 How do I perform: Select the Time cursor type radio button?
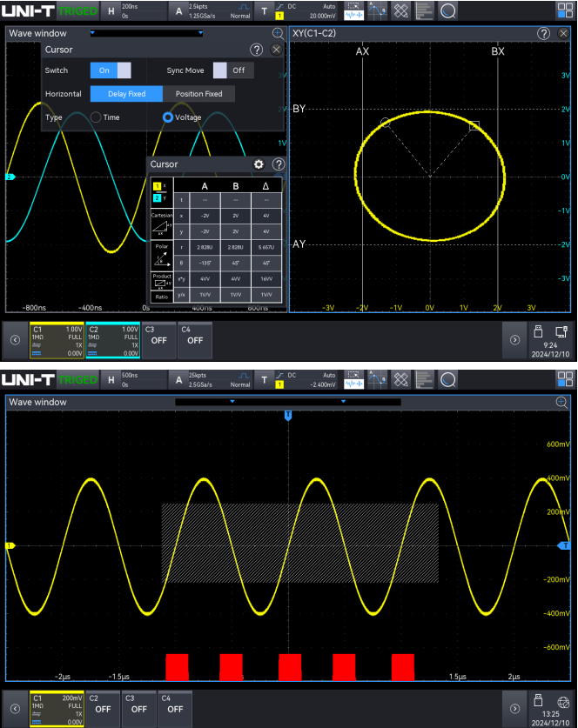pyautogui.click(x=96, y=117)
